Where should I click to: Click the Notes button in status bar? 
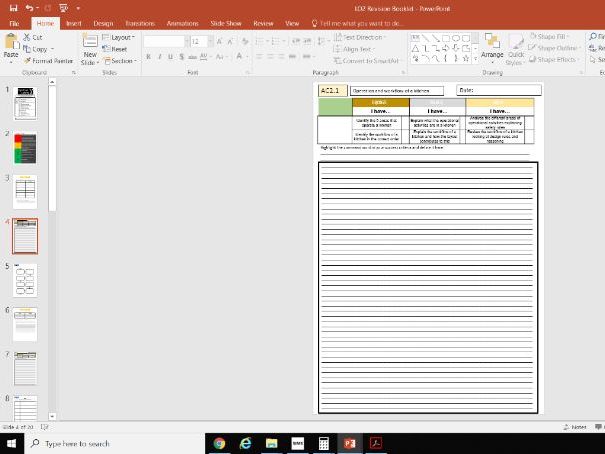[x=576, y=427]
